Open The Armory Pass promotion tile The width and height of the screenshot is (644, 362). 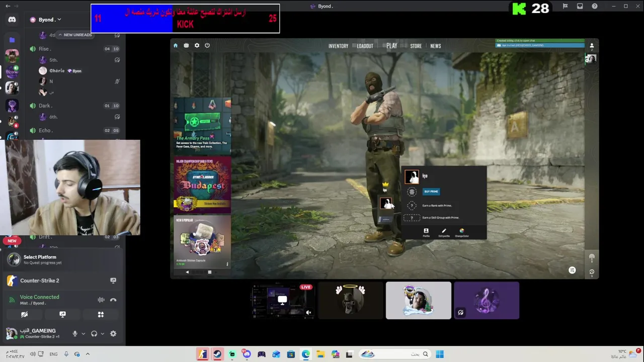202,126
